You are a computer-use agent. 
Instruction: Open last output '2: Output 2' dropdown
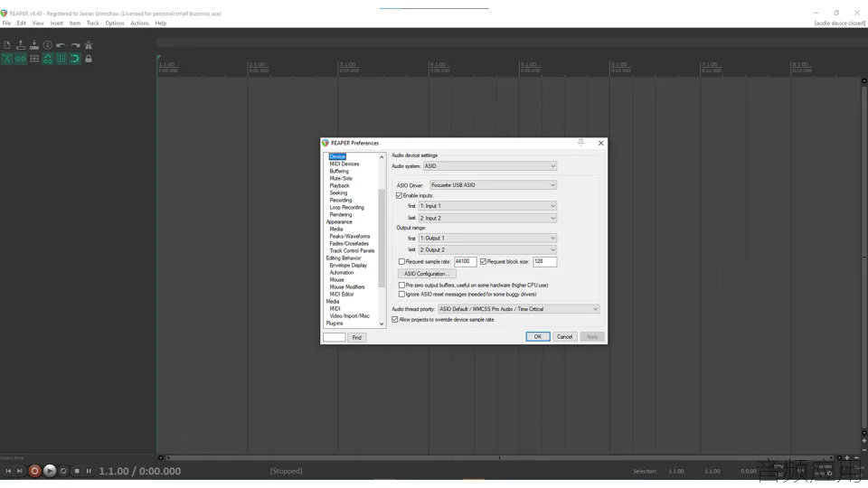487,249
